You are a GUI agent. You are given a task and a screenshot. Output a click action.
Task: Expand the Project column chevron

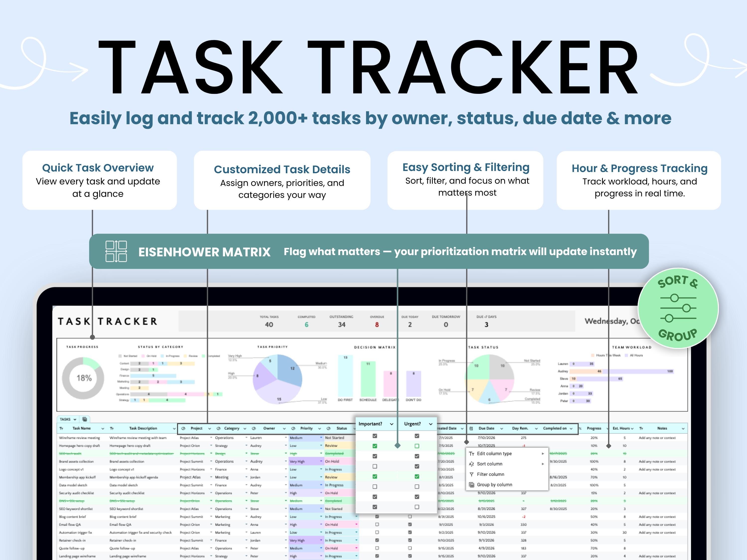coord(209,429)
